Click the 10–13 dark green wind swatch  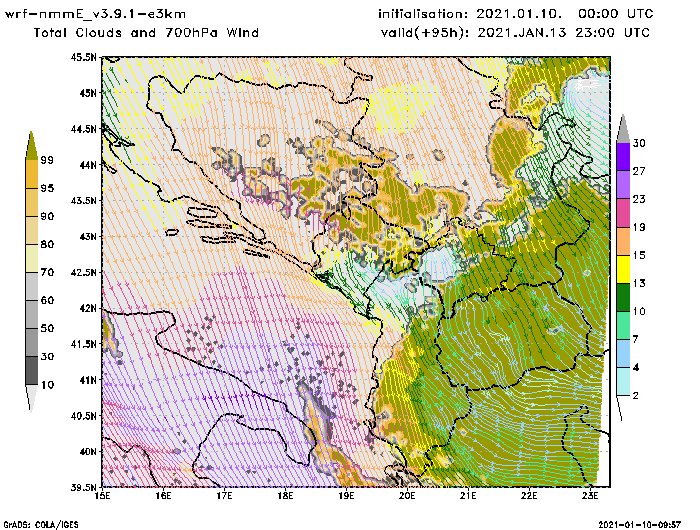[623, 297]
